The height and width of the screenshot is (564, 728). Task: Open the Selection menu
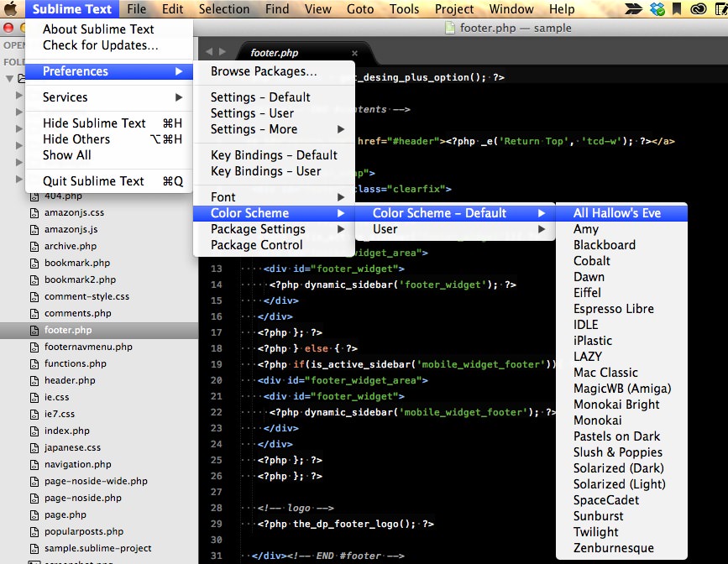[x=224, y=9]
